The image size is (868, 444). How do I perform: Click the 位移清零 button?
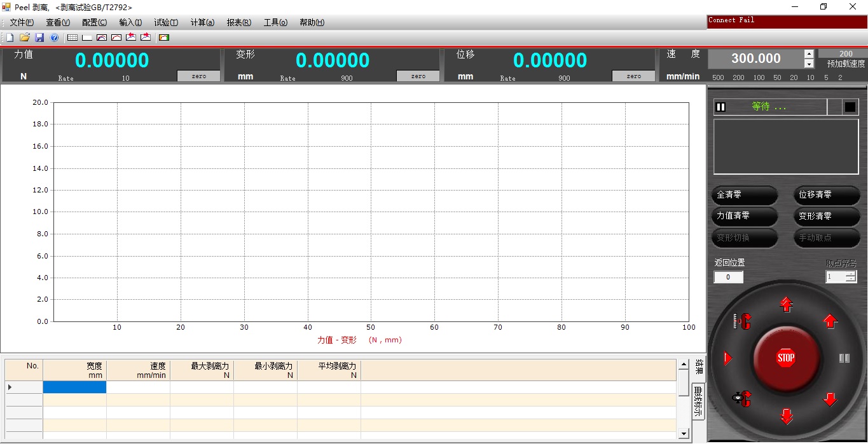(x=826, y=195)
